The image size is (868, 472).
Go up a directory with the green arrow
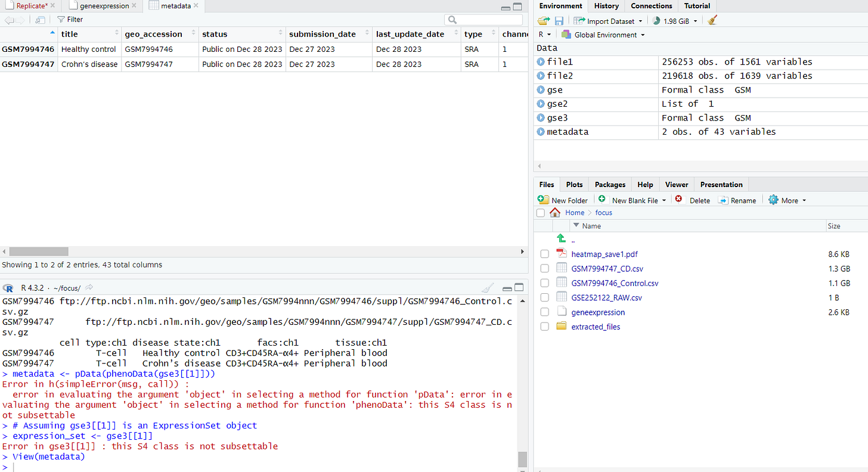point(562,238)
